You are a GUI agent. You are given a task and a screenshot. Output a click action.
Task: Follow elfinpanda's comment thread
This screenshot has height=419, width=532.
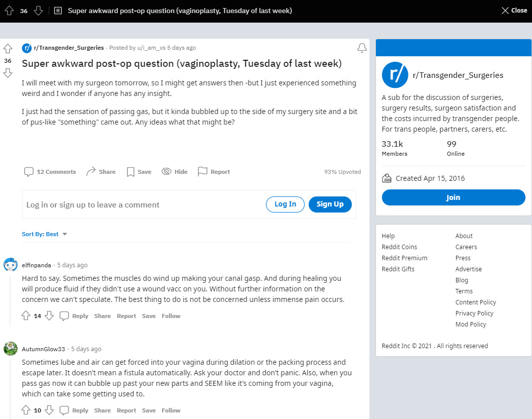point(171,316)
